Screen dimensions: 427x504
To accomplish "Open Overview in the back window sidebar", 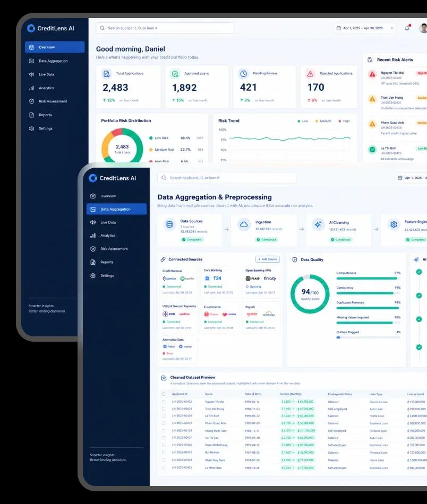I will (55, 47).
